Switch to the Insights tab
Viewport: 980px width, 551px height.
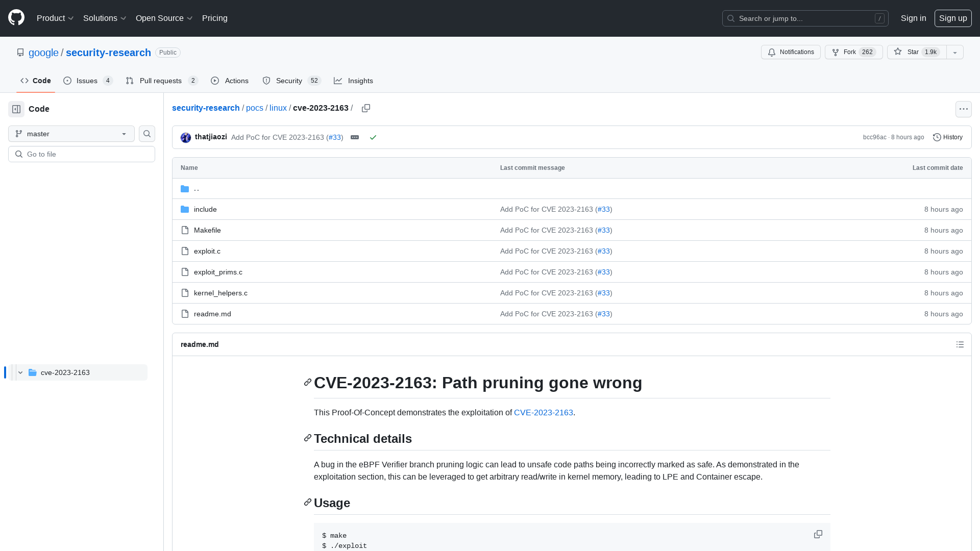click(x=354, y=81)
